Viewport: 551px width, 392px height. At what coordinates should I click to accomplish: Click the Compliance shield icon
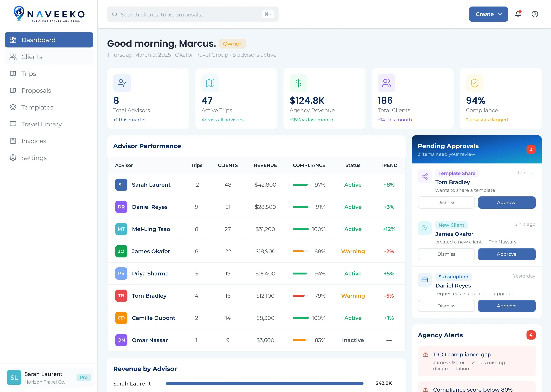[474, 83]
